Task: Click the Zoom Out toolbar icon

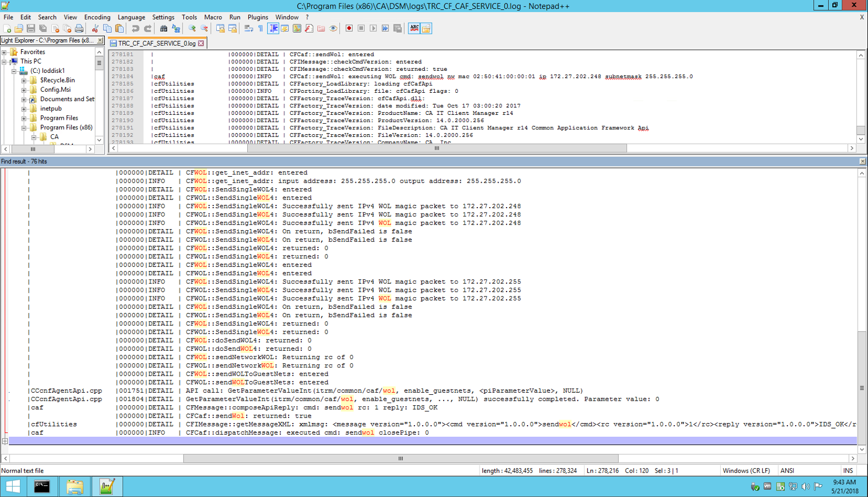Action: point(204,28)
